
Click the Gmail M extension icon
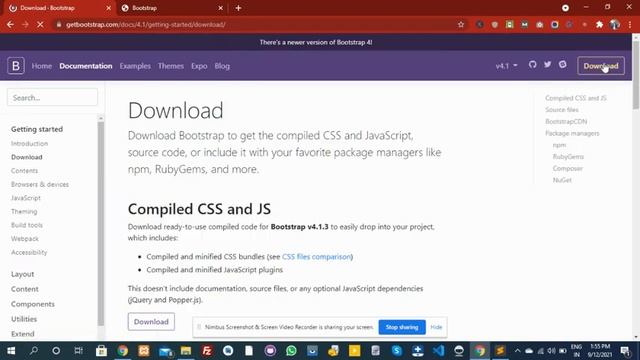coord(524,24)
